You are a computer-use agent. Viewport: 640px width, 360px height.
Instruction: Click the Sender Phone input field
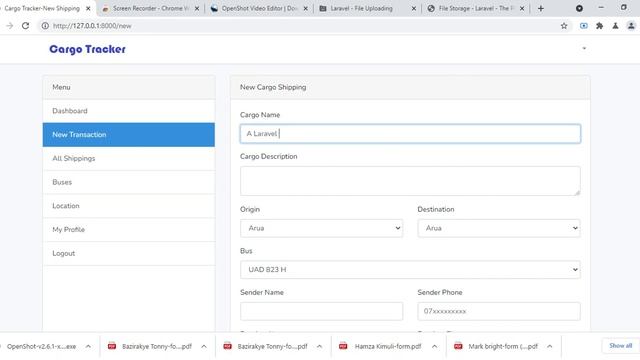[x=499, y=311]
